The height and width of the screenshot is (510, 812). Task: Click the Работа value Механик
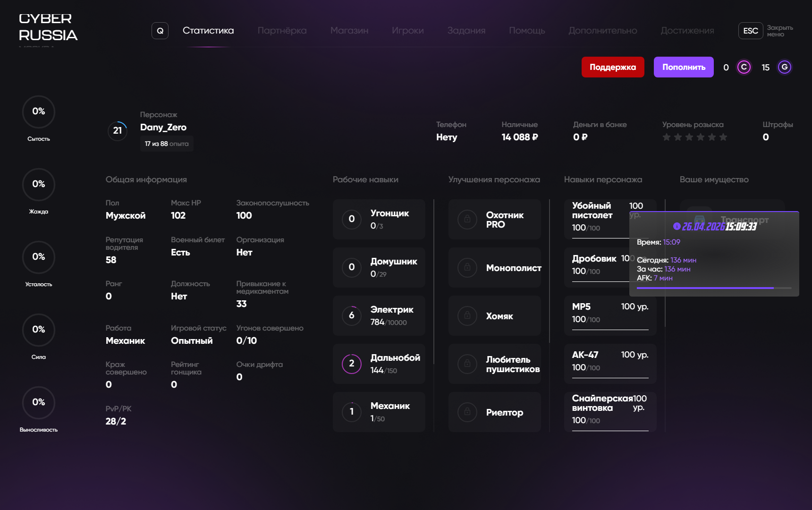point(126,341)
